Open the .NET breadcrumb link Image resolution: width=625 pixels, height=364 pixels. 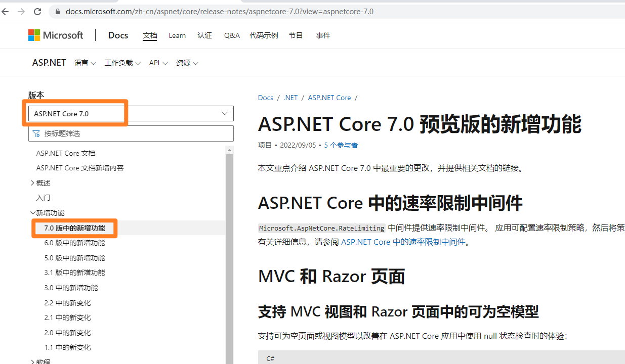290,98
